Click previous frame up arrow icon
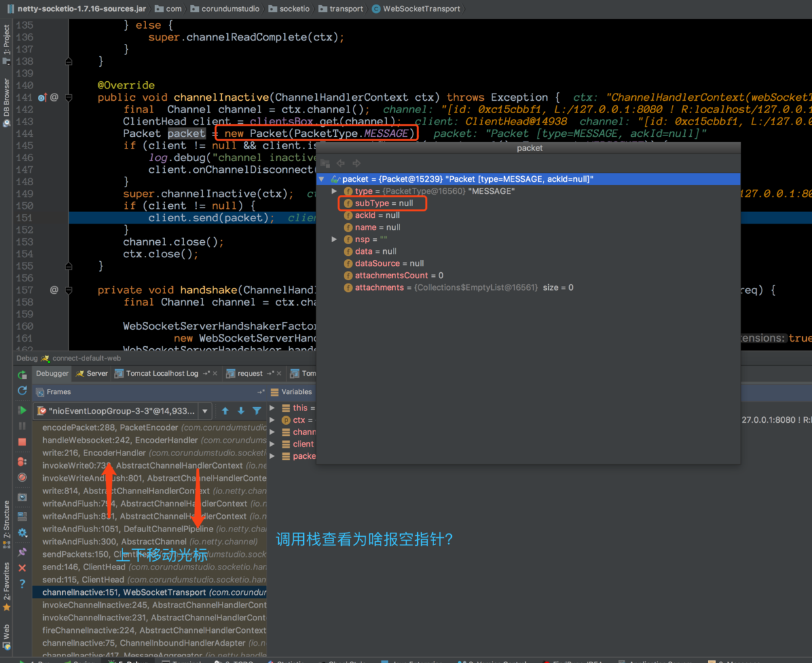Viewport: 812px width, 663px height. pyautogui.click(x=225, y=411)
